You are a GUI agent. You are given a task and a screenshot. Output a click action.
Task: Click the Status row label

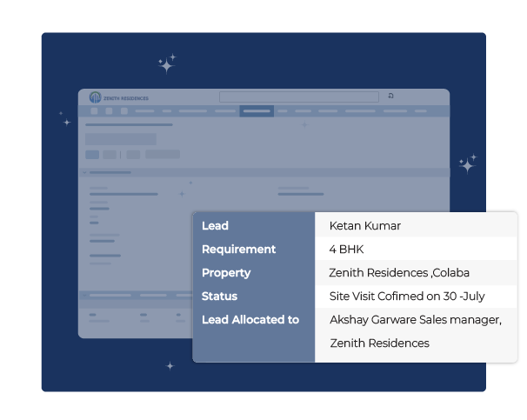click(219, 297)
